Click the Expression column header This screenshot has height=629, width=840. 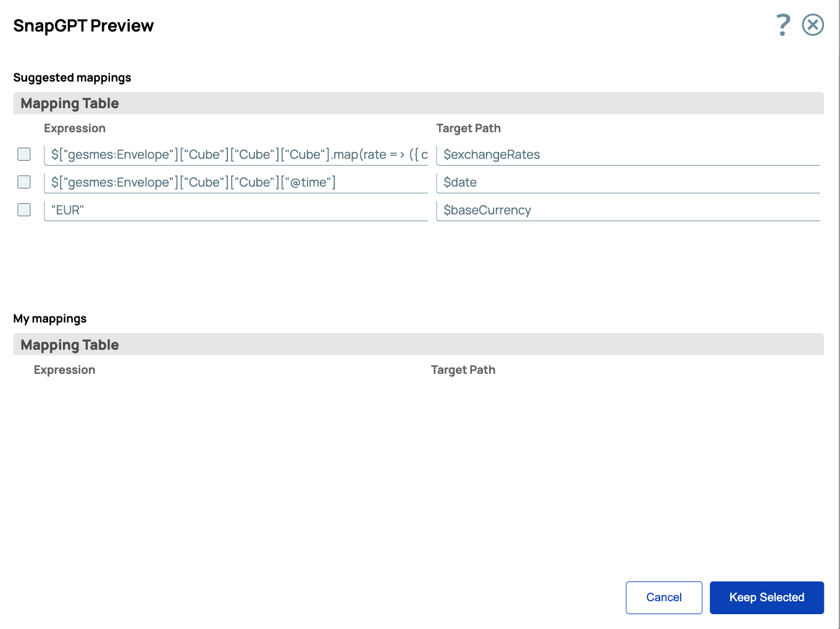click(75, 128)
